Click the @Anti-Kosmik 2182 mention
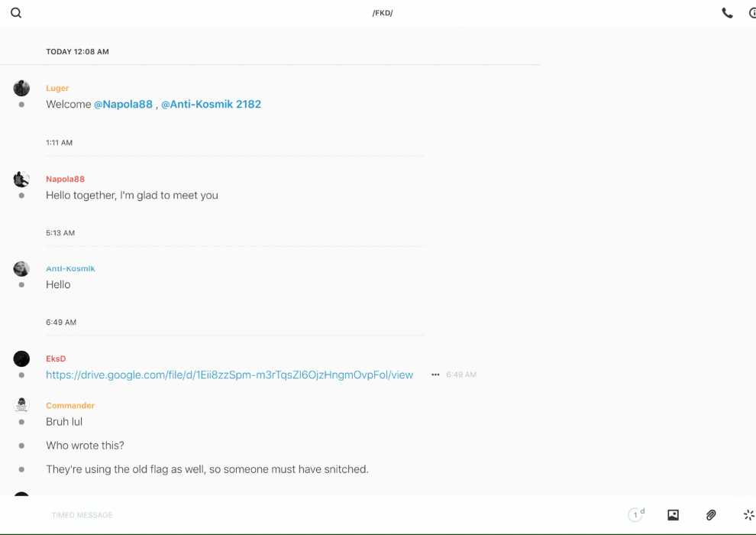The width and height of the screenshot is (756, 535). [x=211, y=104]
